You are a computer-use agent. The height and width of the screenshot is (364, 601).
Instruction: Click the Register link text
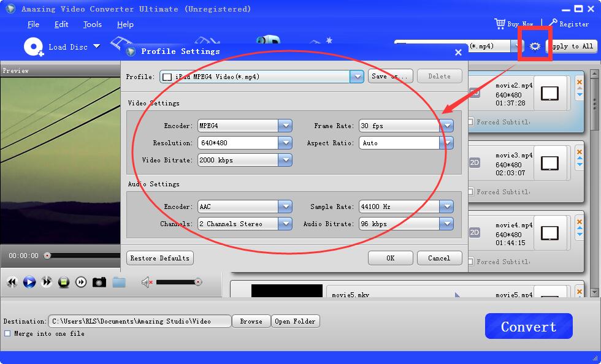click(x=574, y=24)
